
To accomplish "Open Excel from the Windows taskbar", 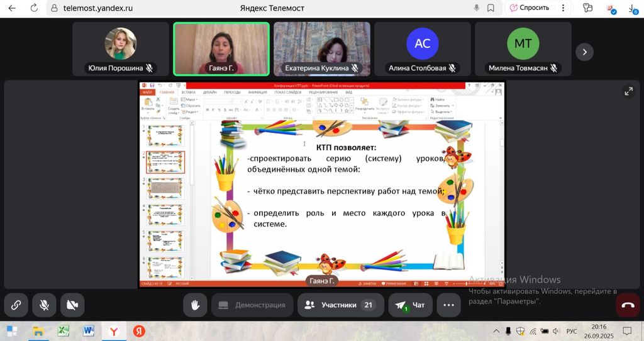I will coord(64,331).
